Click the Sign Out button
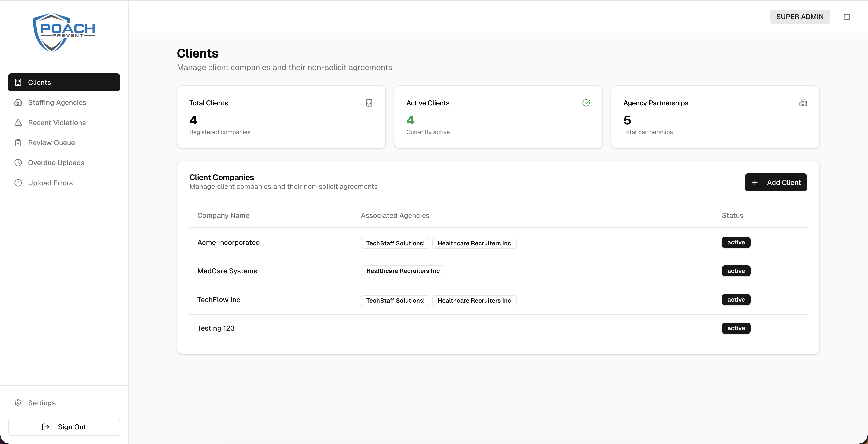 pyautogui.click(x=64, y=427)
